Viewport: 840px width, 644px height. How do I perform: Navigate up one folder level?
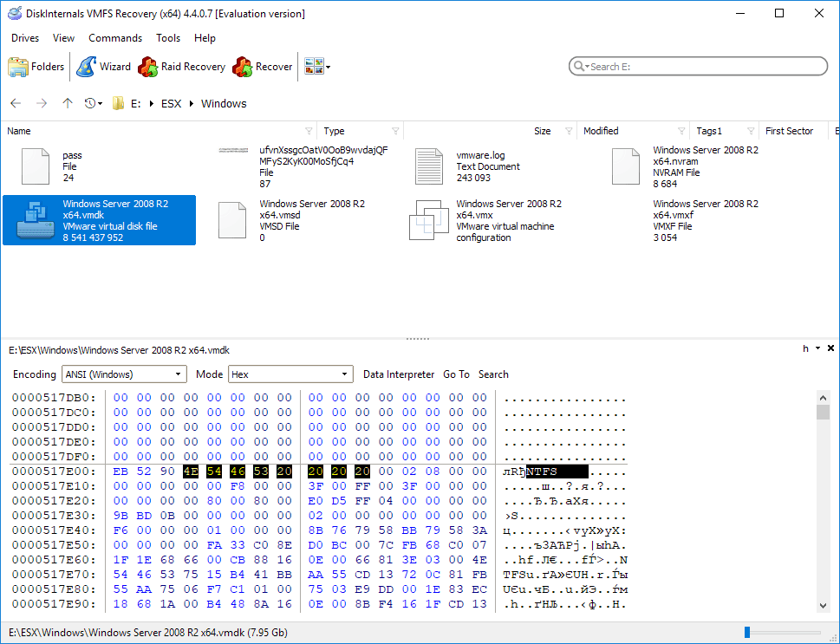pyautogui.click(x=67, y=103)
